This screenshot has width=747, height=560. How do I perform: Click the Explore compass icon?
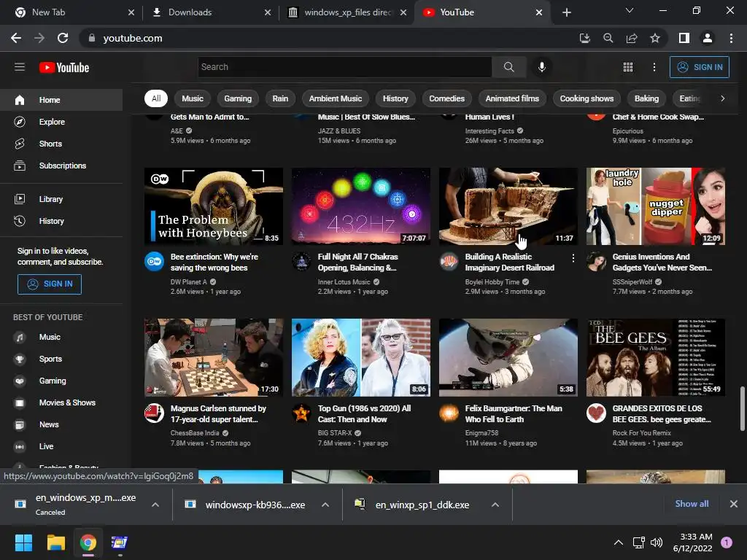[20, 122]
